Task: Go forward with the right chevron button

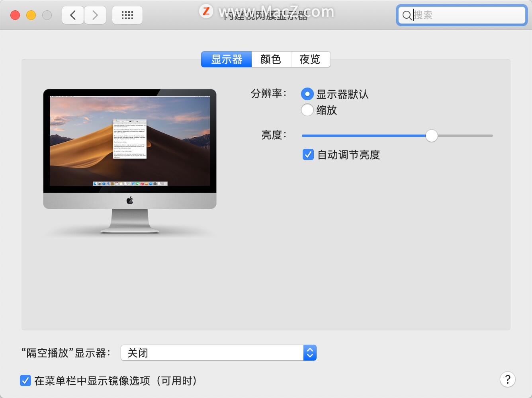Action: [x=95, y=15]
